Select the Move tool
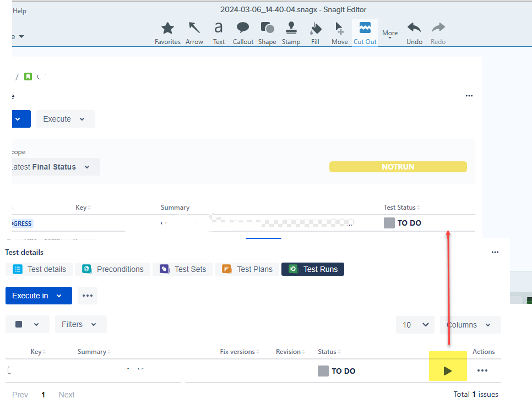This screenshot has width=532, height=420. click(340, 33)
